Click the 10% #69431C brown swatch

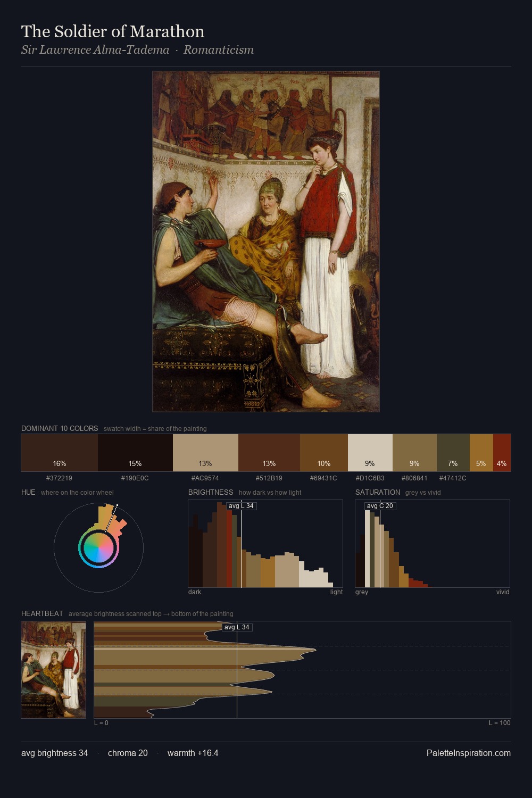point(324,453)
